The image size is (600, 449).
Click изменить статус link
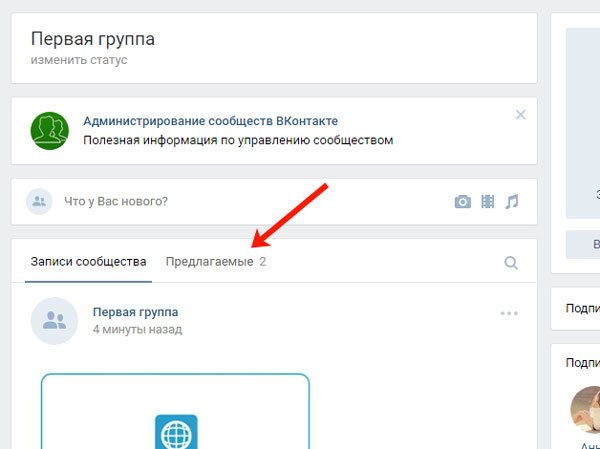point(79,60)
